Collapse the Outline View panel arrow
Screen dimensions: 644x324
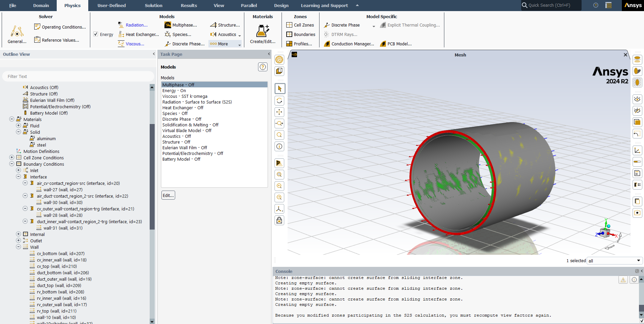click(x=154, y=54)
